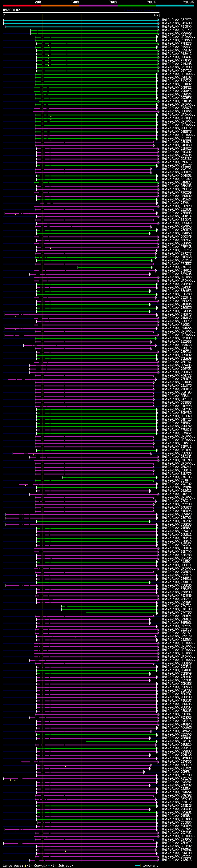
Task: Click the white AV390187 query bar
Action: [x=81, y=12]
